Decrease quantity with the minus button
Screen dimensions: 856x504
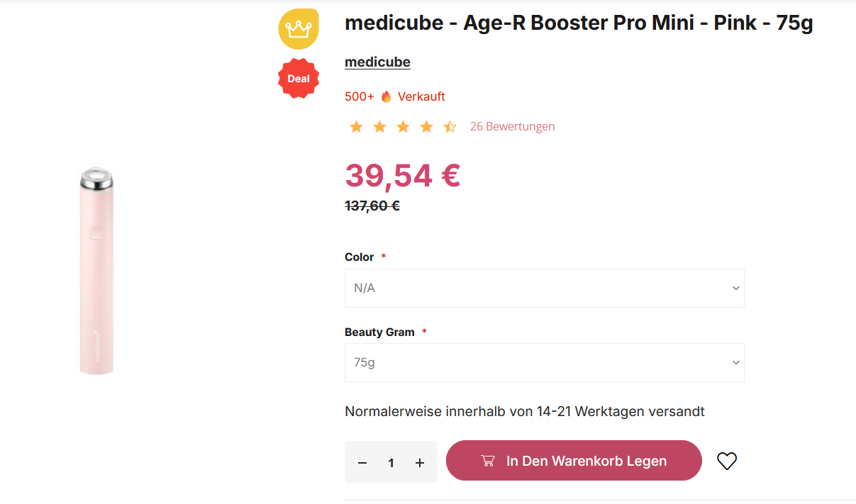click(362, 463)
